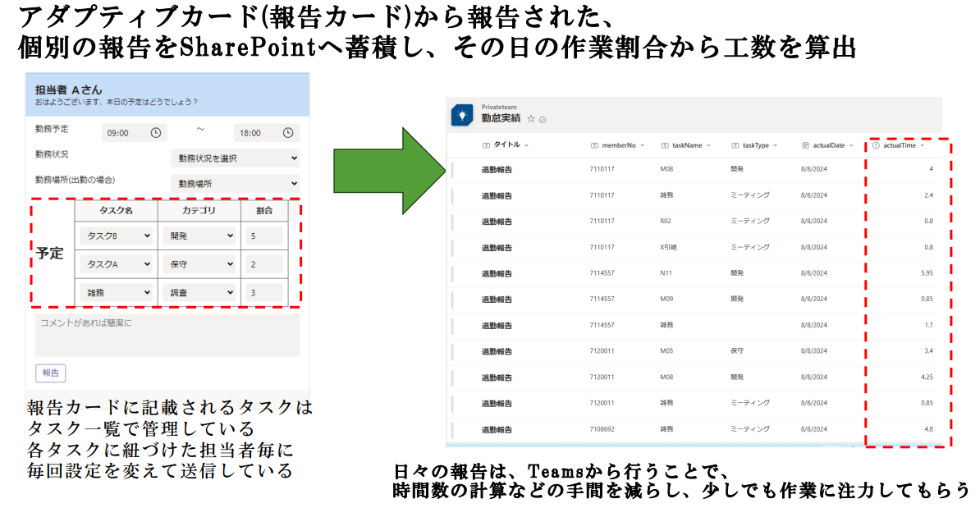
Task: Open the 保守 category dropdown in report card
Action: [199, 264]
